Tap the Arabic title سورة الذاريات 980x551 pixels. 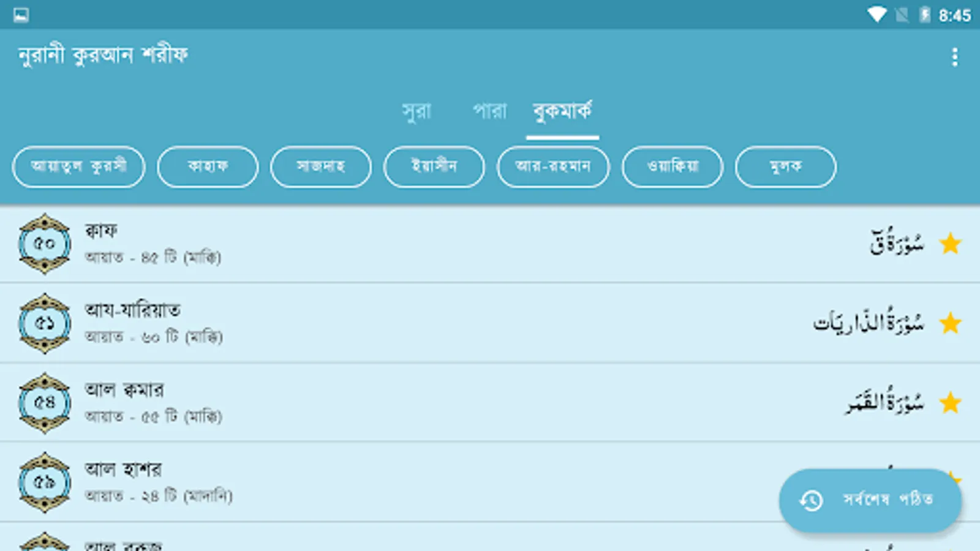pyautogui.click(x=869, y=321)
